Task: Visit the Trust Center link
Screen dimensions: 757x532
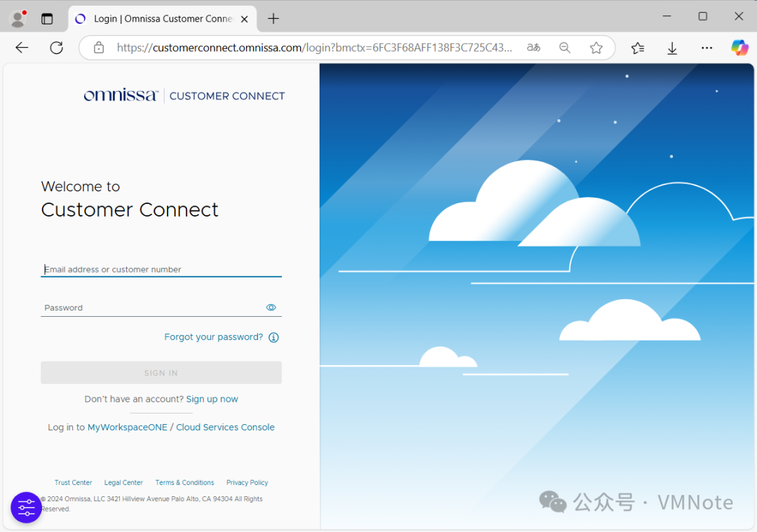Action: [73, 483]
